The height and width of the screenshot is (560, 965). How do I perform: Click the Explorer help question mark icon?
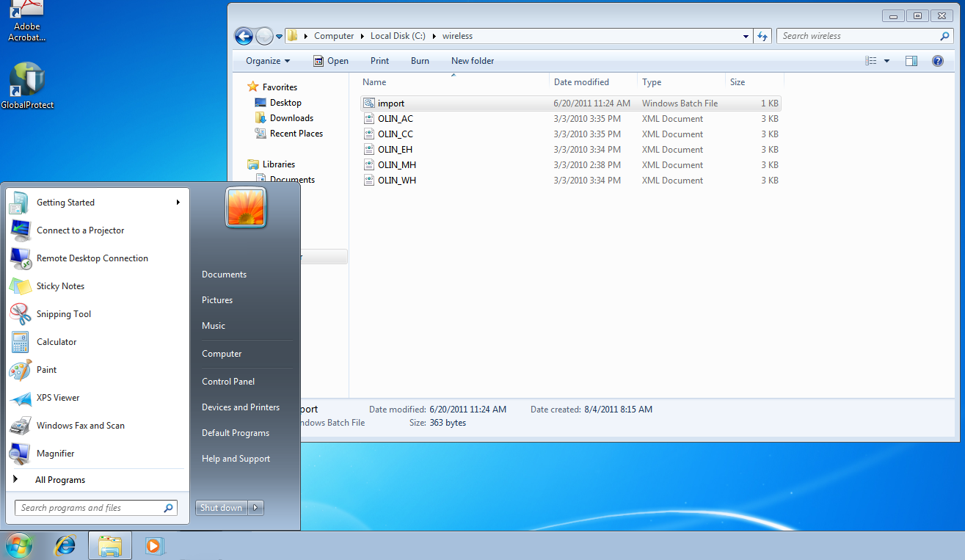(937, 61)
